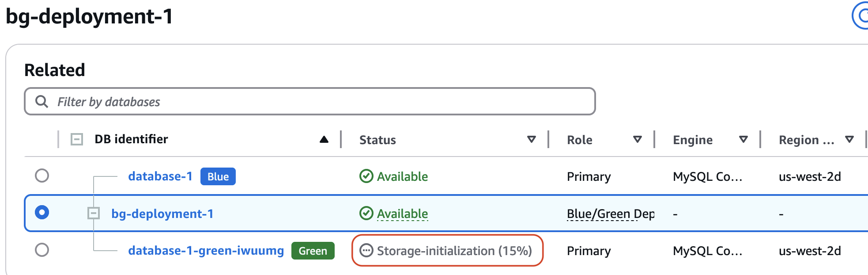This screenshot has width=868, height=275.
Task: Open the Status column filter dropdown
Action: [x=532, y=140]
